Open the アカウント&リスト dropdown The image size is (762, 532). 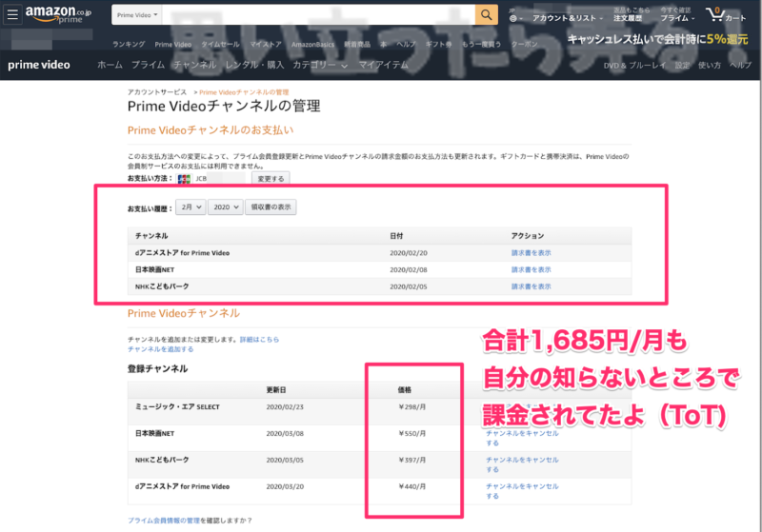point(567,18)
